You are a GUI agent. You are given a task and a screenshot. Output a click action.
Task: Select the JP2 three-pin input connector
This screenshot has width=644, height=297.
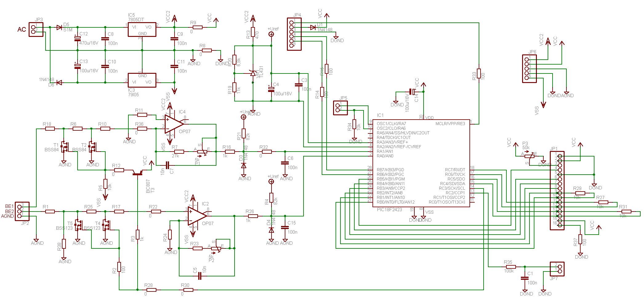[x=22, y=211]
